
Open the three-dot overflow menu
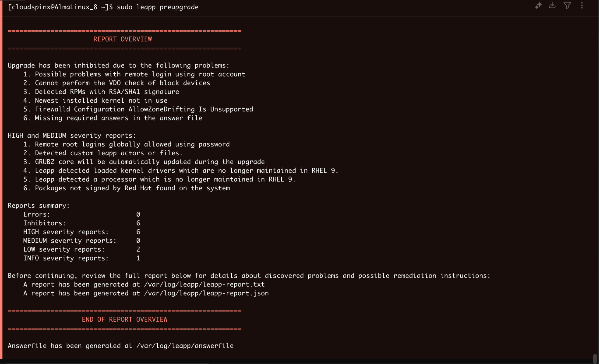(x=582, y=6)
